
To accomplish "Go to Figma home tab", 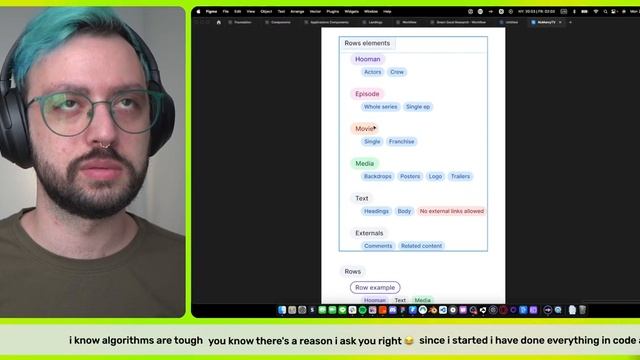I will 219,22.
